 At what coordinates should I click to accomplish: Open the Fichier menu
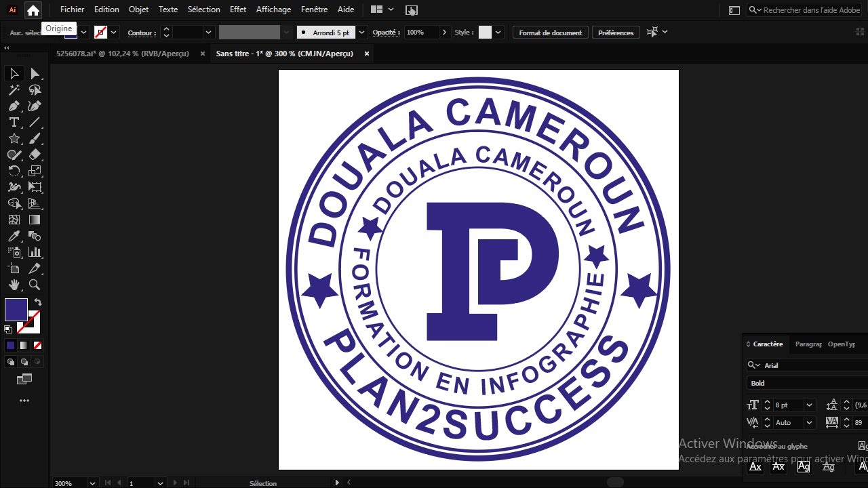coord(72,9)
